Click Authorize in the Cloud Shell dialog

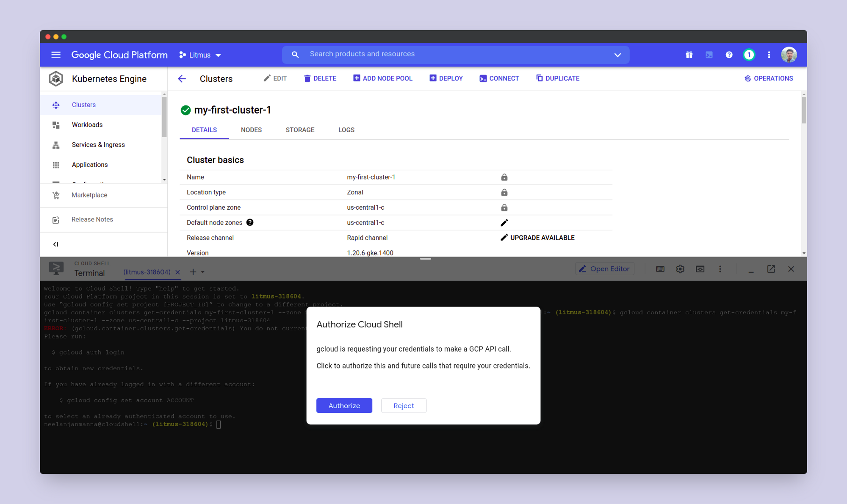[x=344, y=405]
